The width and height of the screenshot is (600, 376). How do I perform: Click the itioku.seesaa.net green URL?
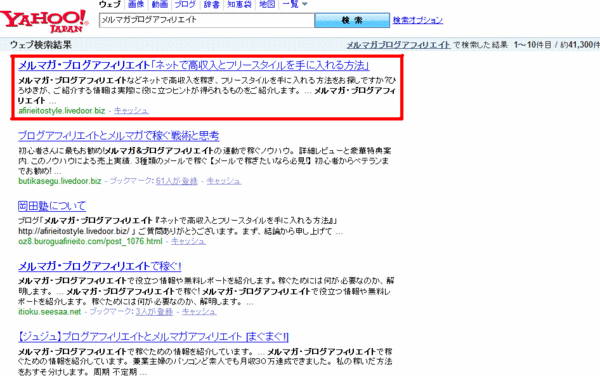click(50, 312)
